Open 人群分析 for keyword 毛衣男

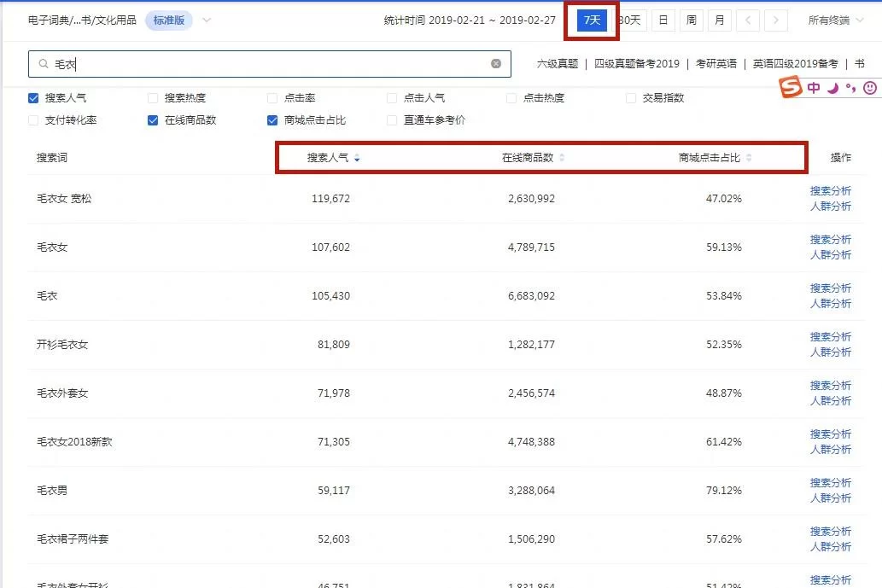pyautogui.click(x=831, y=498)
